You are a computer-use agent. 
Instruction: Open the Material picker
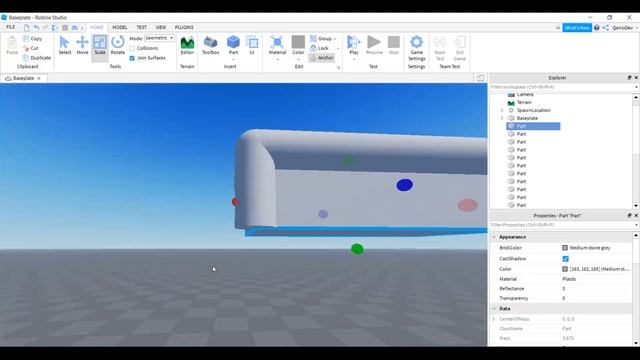click(277, 46)
